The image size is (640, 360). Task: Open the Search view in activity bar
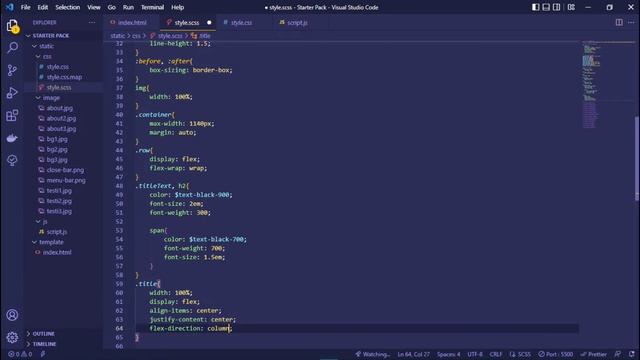click(x=12, y=48)
